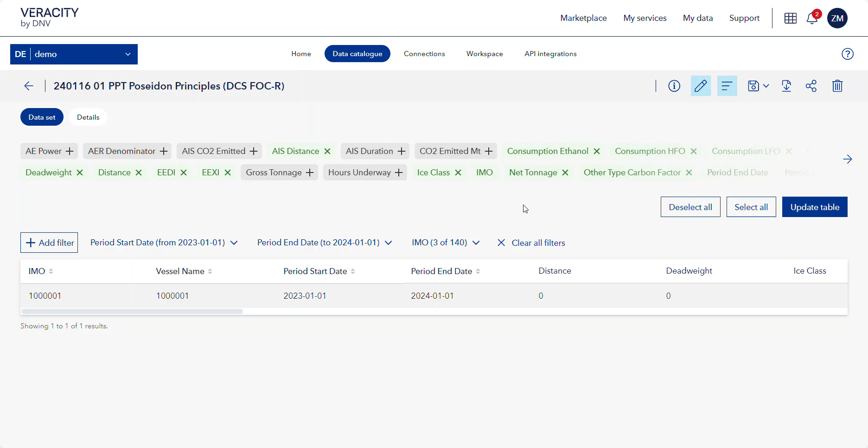Expand the demo workspace dropdown
The height and width of the screenshot is (448, 868).
click(128, 54)
